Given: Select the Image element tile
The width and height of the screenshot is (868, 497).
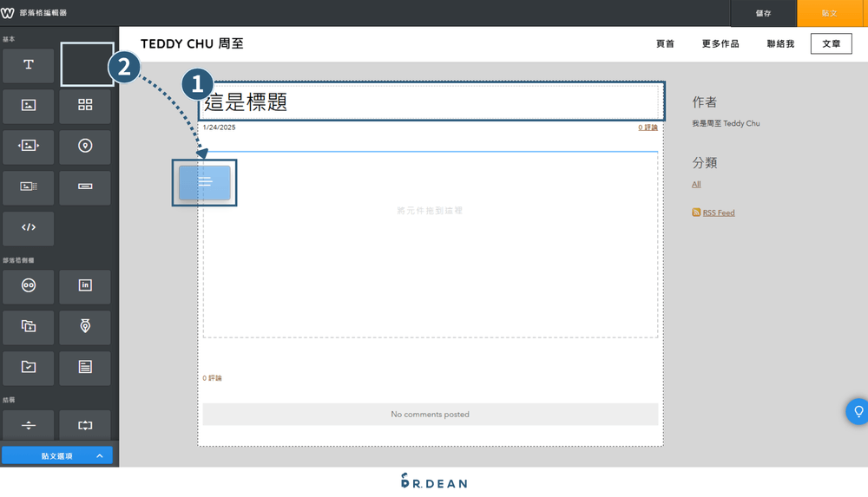Looking at the screenshot, I should click(29, 106).
